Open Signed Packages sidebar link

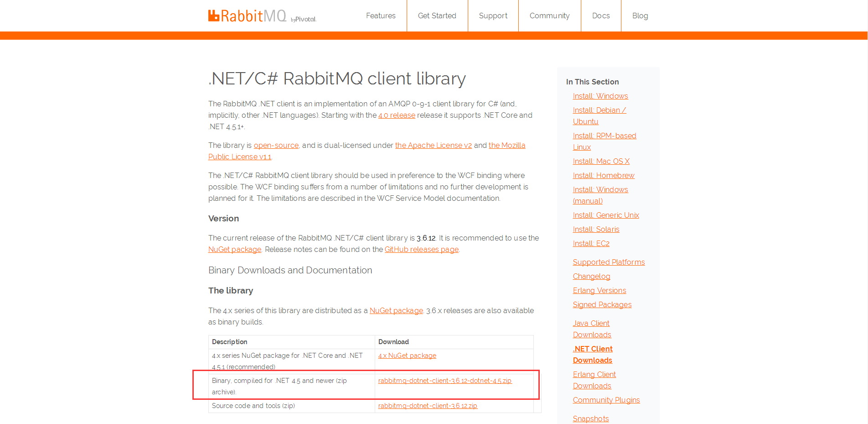[602, 304]
